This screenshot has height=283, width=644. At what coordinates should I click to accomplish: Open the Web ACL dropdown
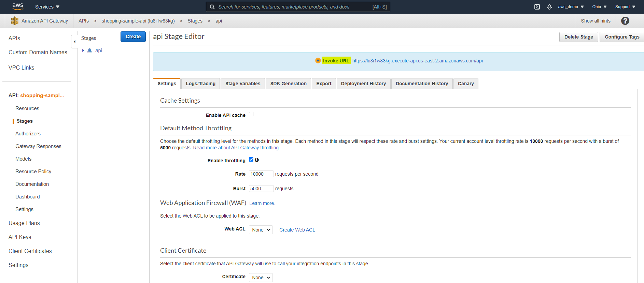click(261, 230)
